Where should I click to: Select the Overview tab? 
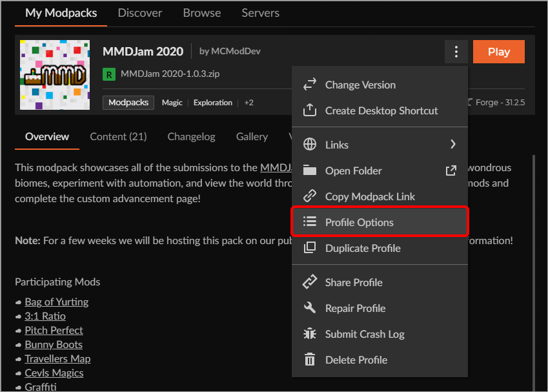pyautogui.click(x=47, y=136)
